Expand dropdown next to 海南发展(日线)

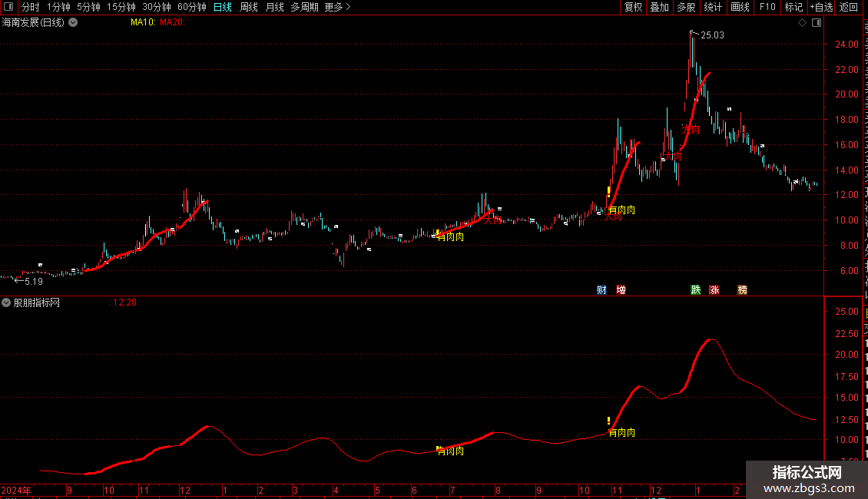(73, 23)
